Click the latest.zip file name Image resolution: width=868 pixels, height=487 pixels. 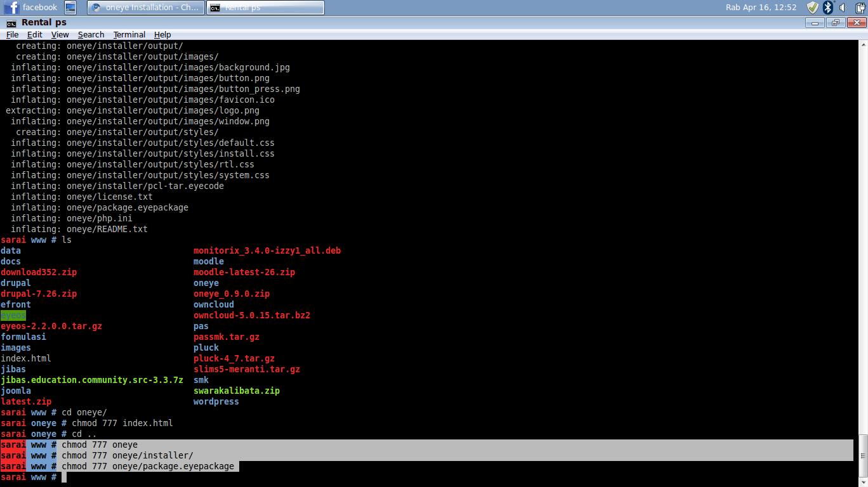tap(26, 401)
